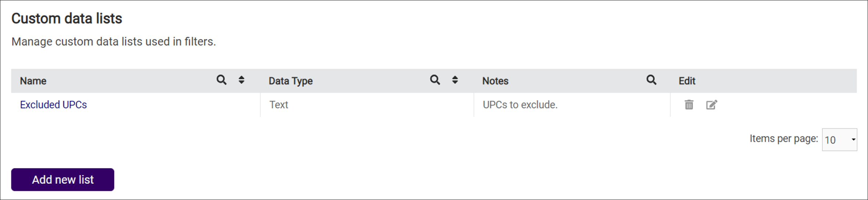Edit the Excluded UPCs list with pencil icon
Screen dimensions: 868x200
coord(712,105)
